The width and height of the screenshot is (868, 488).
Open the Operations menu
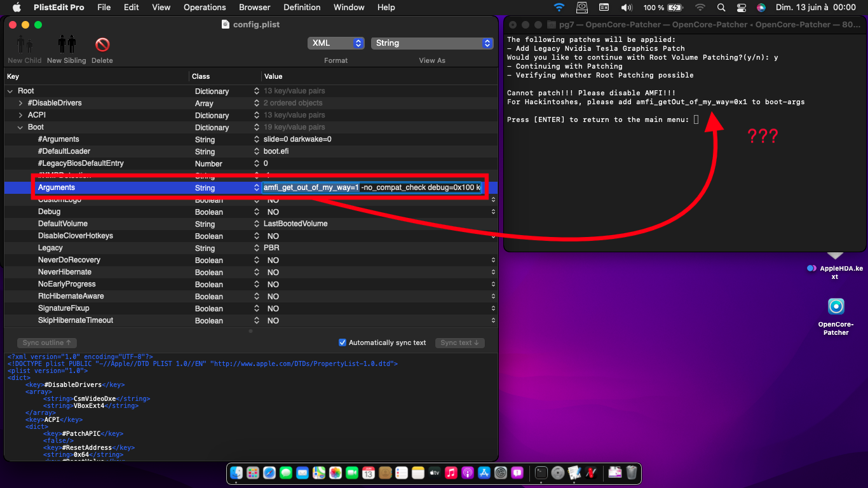tap(205, 8)
